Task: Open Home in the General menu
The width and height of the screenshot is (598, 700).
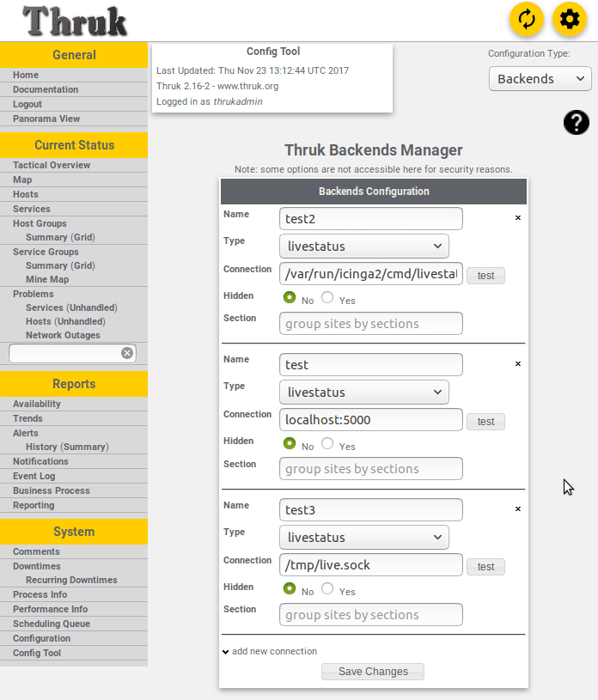Action: click(26, 75)
